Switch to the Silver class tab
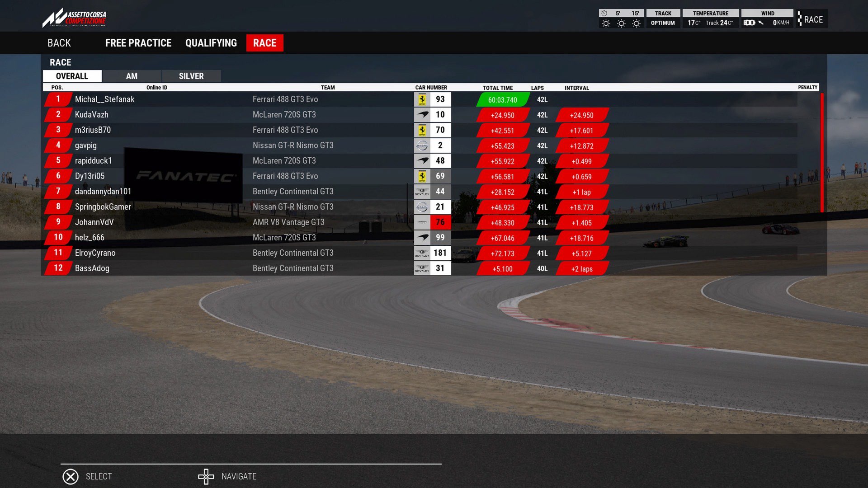 point(192,76)
